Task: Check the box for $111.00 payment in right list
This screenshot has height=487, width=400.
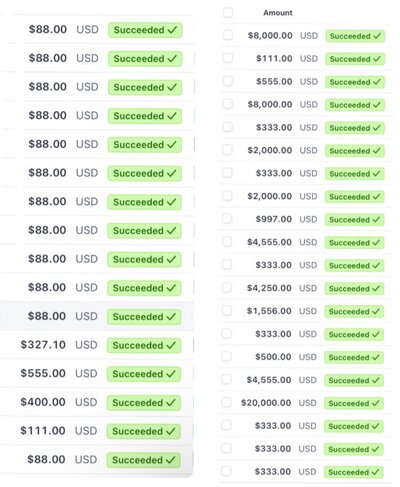Action: coord(228,58)
